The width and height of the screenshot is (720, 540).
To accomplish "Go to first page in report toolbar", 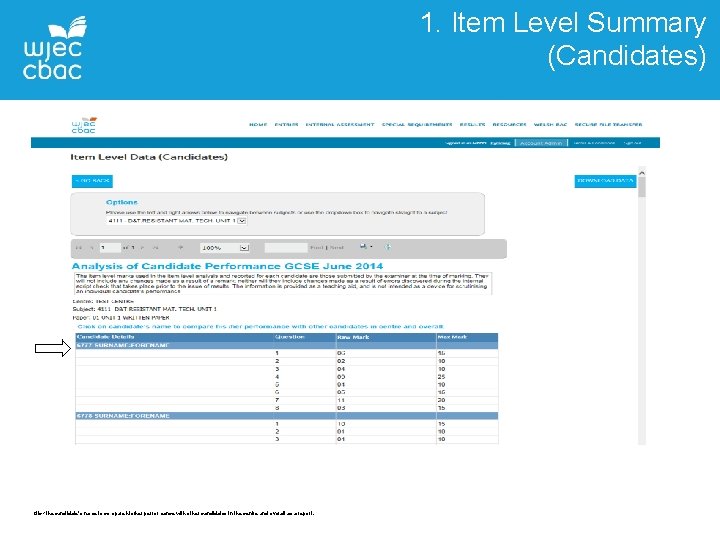I will (79, 248).
